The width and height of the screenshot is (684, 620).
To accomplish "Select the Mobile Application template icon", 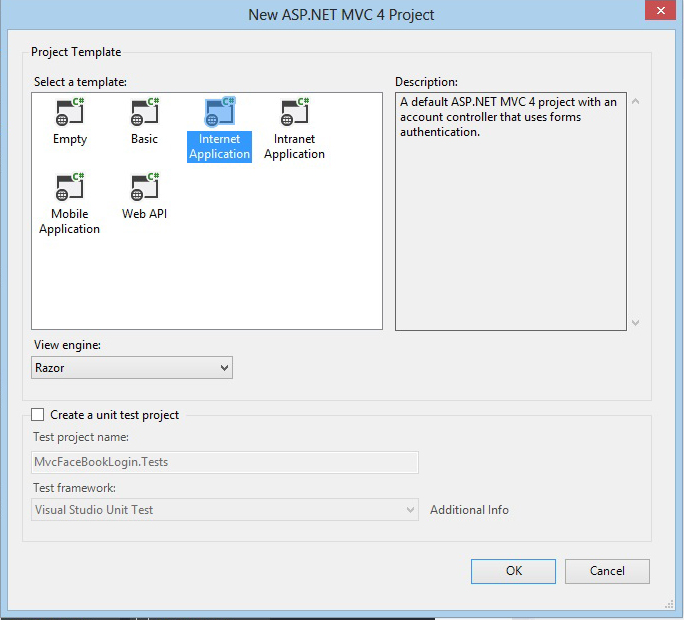I will click(x=70, y=187).
